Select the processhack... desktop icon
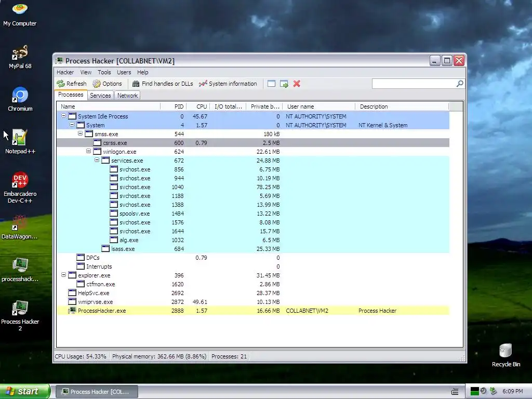 click(x=20, y=270)
